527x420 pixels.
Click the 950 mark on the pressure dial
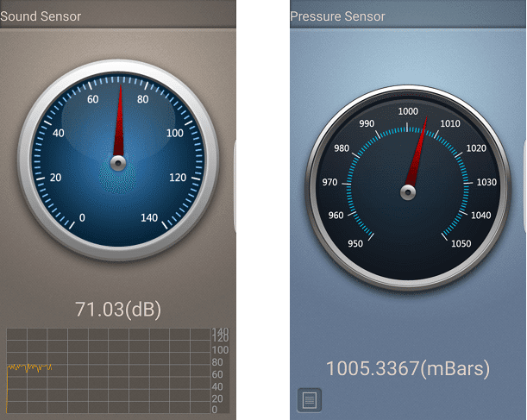click(x=355, y=243)
